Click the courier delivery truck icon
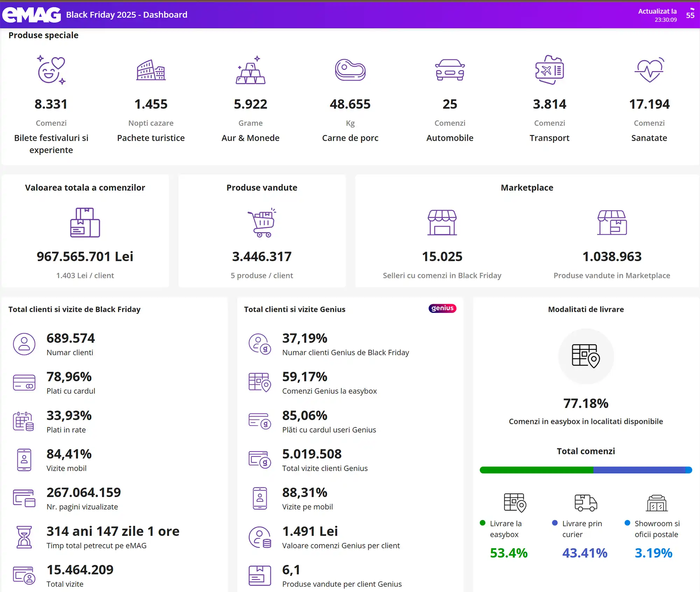 (x=586, y=503)
